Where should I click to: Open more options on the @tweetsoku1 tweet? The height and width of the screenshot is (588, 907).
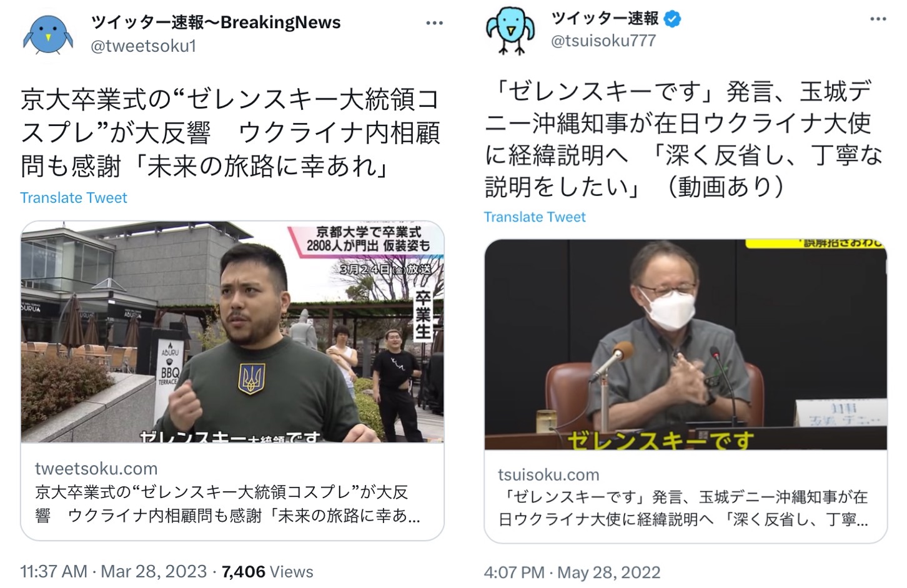pos(434,23)
